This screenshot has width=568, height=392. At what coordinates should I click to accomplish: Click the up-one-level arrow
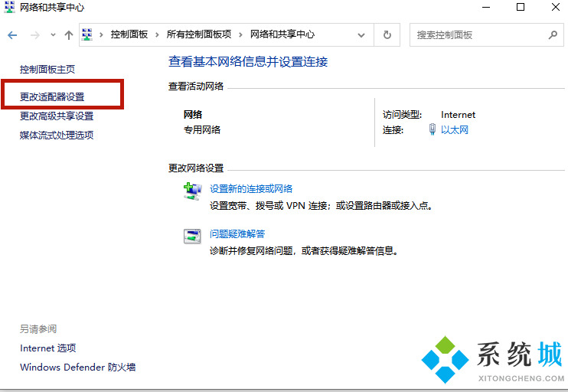(x=69, y=35)
